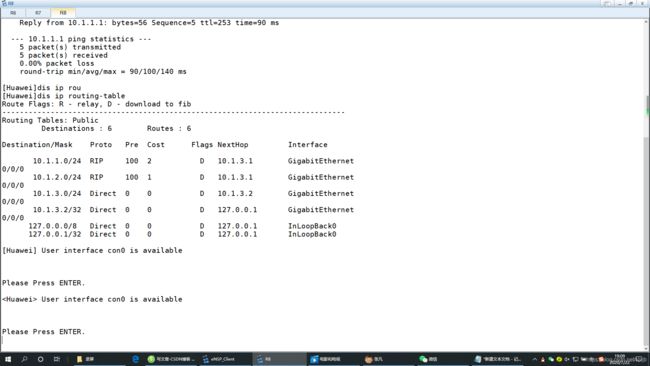Open Edge browser on taskbar

[135, 359]
